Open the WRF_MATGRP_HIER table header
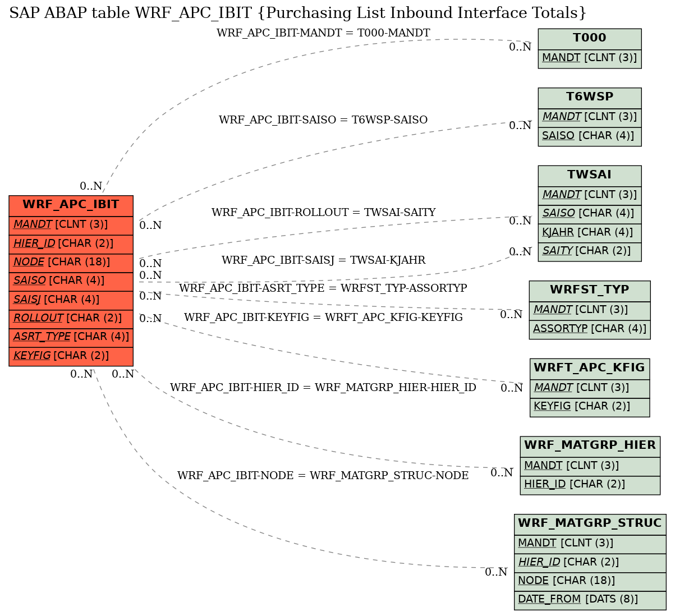 (590, 446)
